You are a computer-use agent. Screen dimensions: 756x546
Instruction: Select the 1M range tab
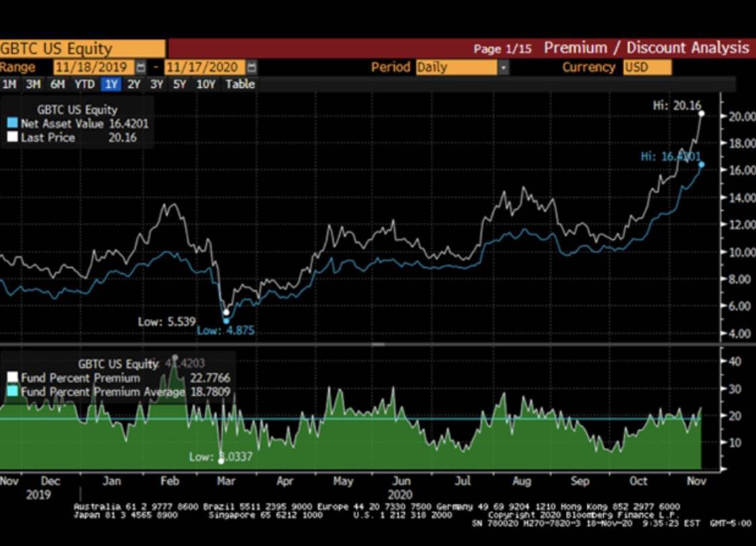10,84
